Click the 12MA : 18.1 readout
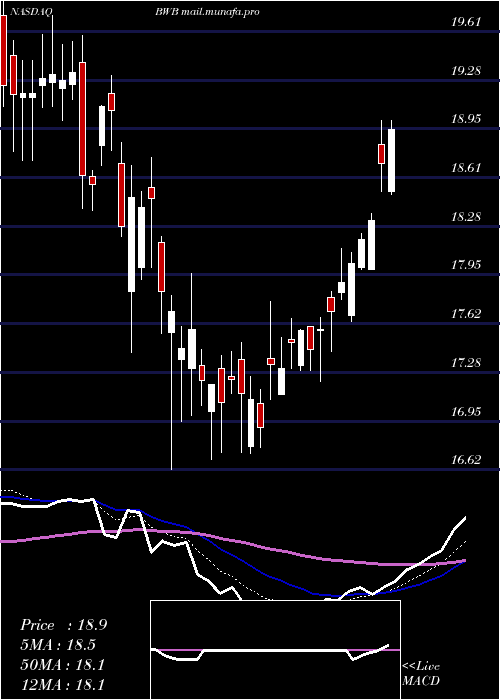 62,684
